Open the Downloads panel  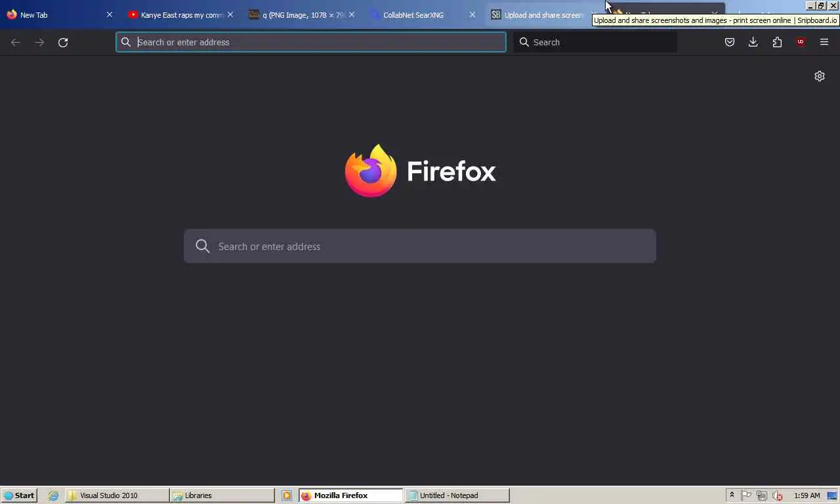(753, 42)
